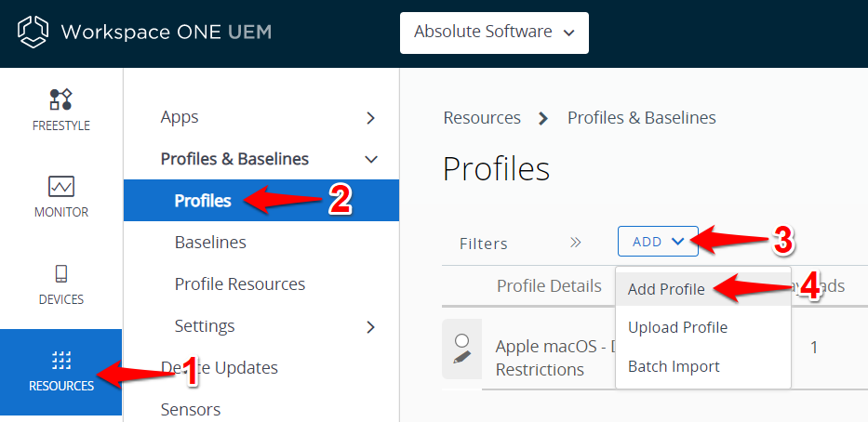
Task: Select Baselines in the side menu
Action: click(x=210, y=243)
